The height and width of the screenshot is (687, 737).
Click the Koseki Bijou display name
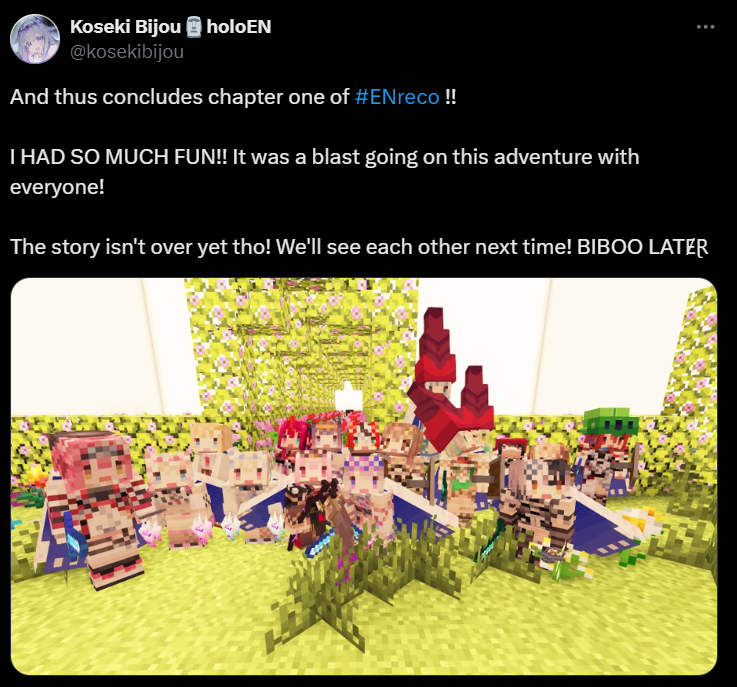(x=125, y=27)
